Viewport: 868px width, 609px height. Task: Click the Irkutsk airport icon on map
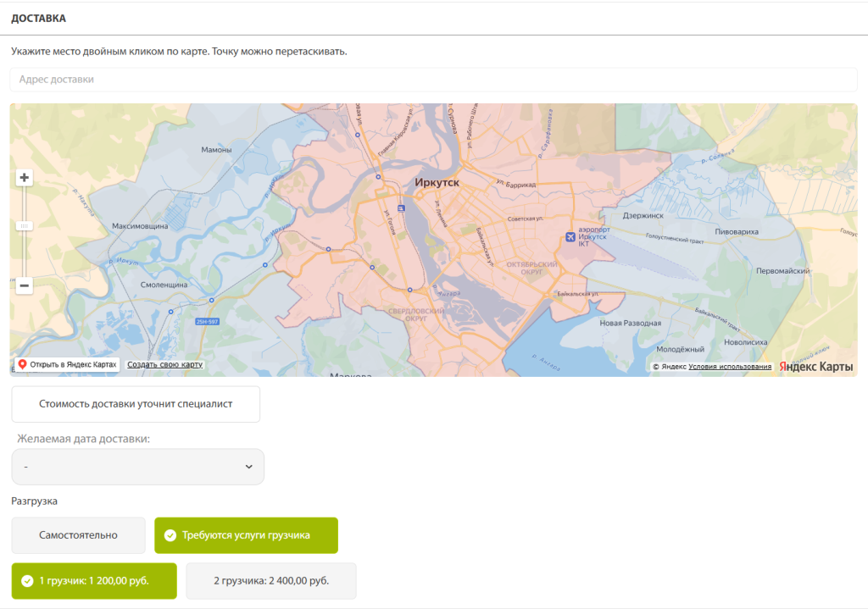(570, 237)
